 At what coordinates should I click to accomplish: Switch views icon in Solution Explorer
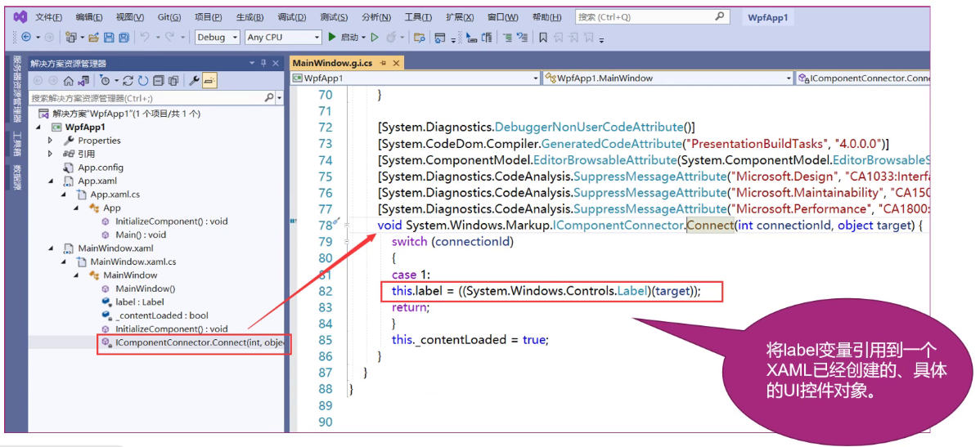pos(83,81)
